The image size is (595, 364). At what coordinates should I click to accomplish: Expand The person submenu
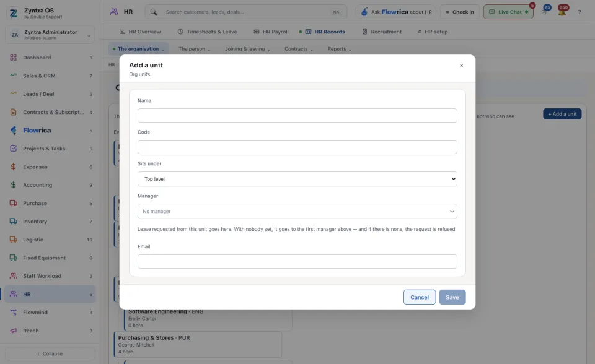coord(194,49)
